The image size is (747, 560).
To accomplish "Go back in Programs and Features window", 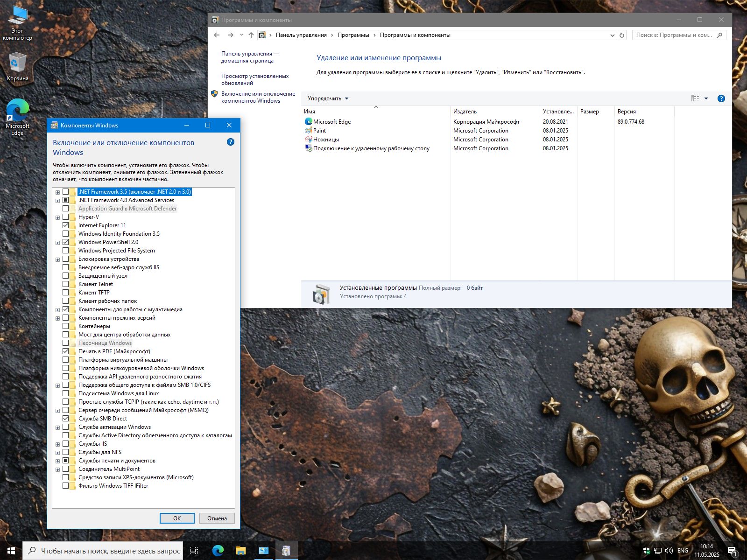I will click(217, 35).
